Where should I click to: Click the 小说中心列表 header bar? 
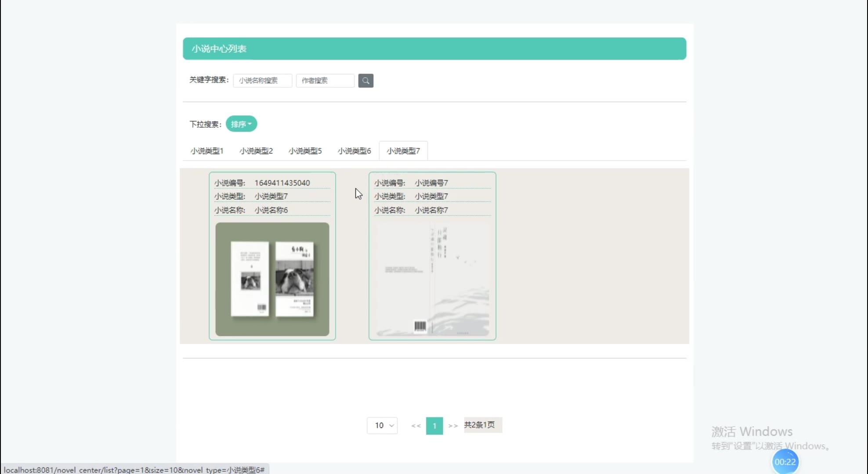[x=434, y=49]
